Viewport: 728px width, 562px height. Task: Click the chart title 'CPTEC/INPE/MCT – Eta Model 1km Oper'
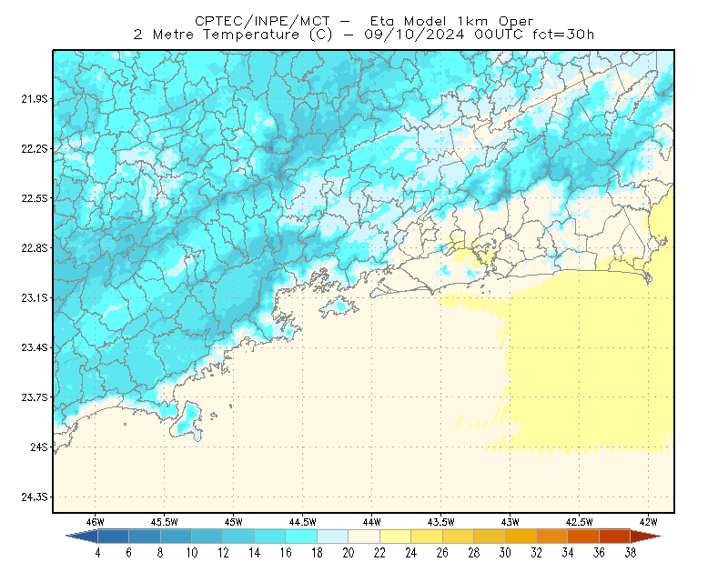pyautogui.click(x=364, y=21)
